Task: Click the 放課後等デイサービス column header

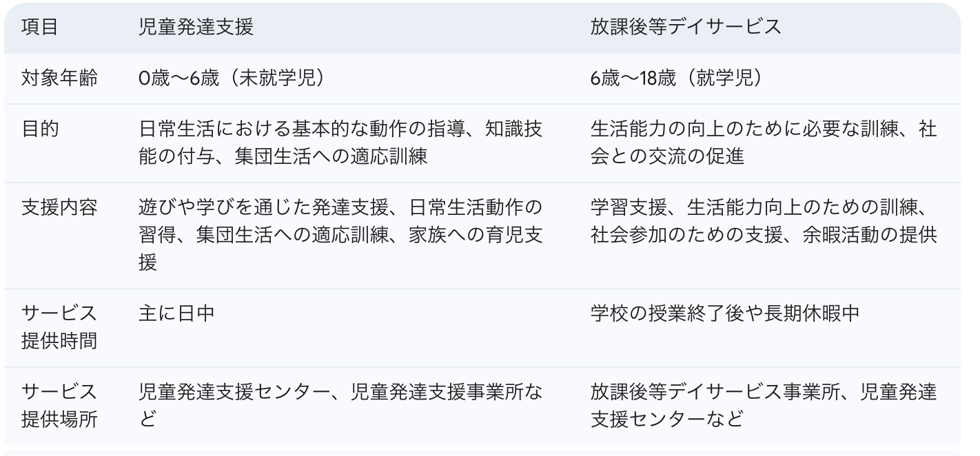Action: [x=686, y=27]
